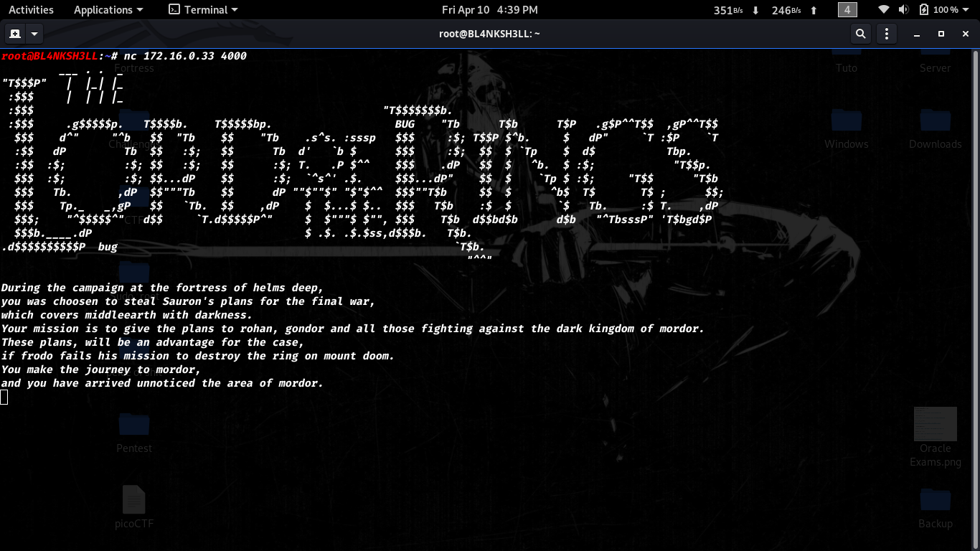Click the clock showing Fri Apr 10

coord(489,10)
